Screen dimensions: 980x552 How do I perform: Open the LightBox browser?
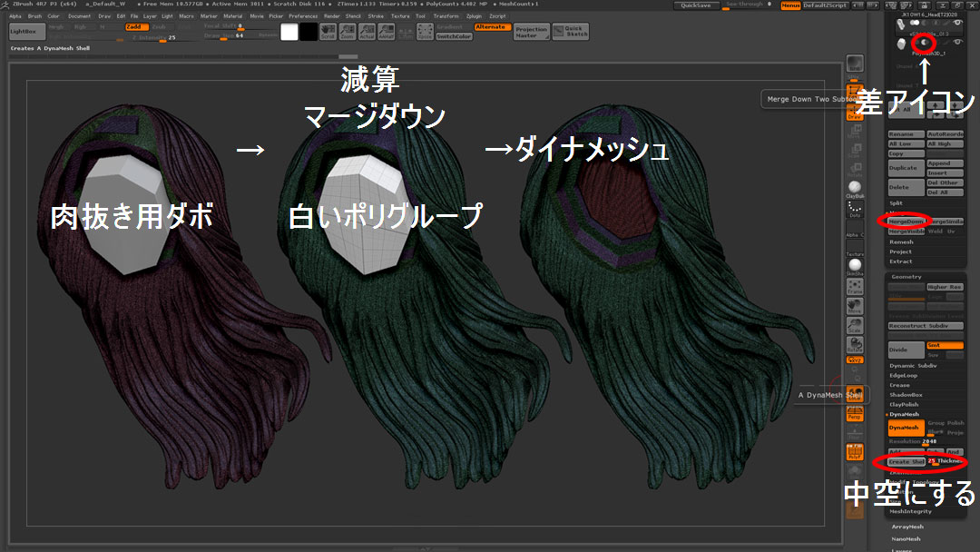pyautogui.click(x=27, y=31)
